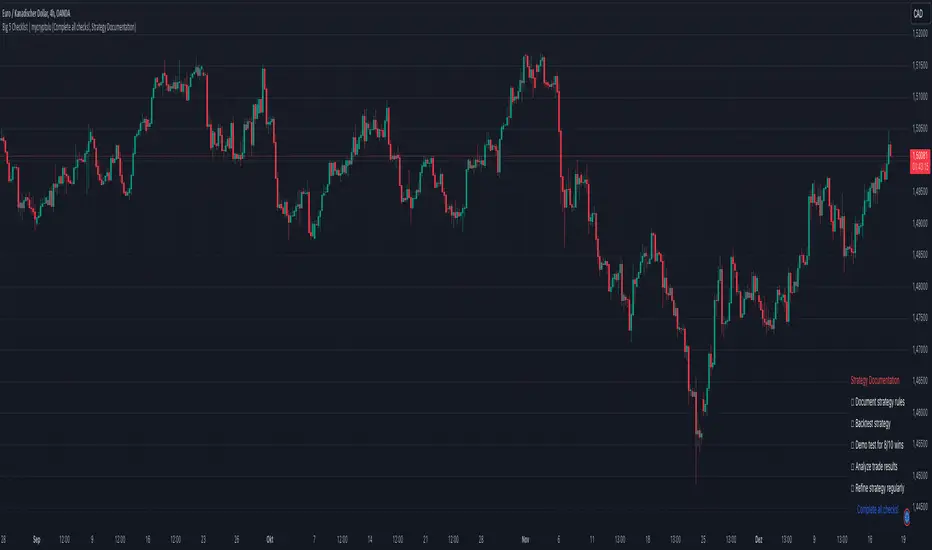Viewport: 932px width, 550px height.
Task: Click the 1,47000 price scale label
Action: click(919, 349)
